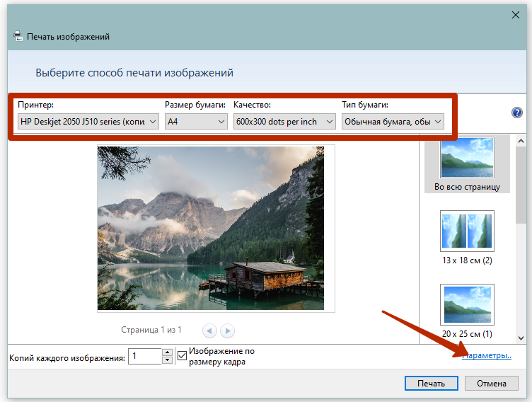Image resolution: width=532 pixels, height=402 pixels.
Task: Pick the 20 x 25 см (1) layout
Action: point(466,310)
